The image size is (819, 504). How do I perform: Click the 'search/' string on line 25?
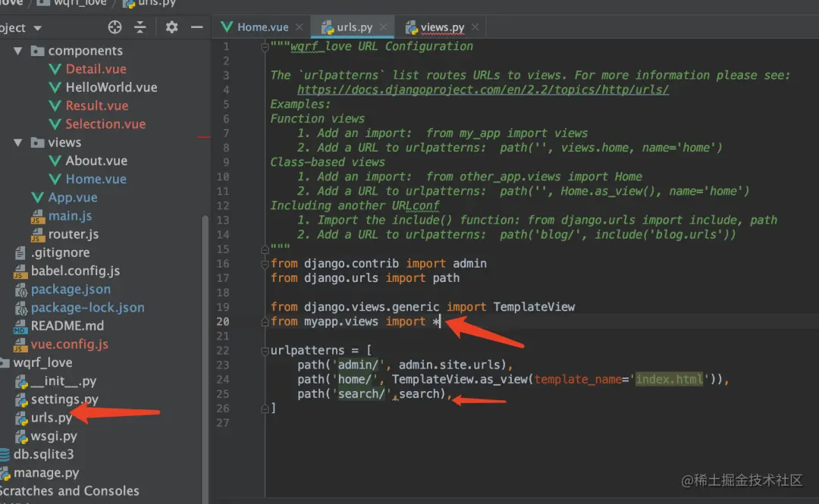(x=362, y=394)
